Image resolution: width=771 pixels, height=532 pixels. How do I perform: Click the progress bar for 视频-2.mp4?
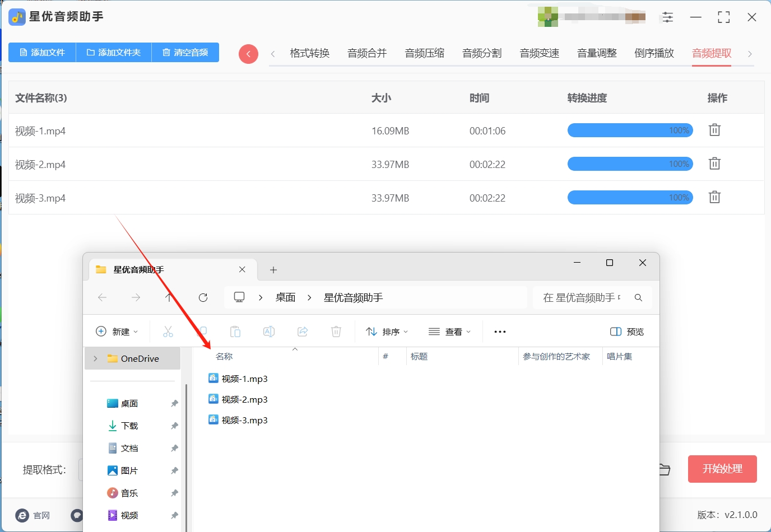[630, 164]
